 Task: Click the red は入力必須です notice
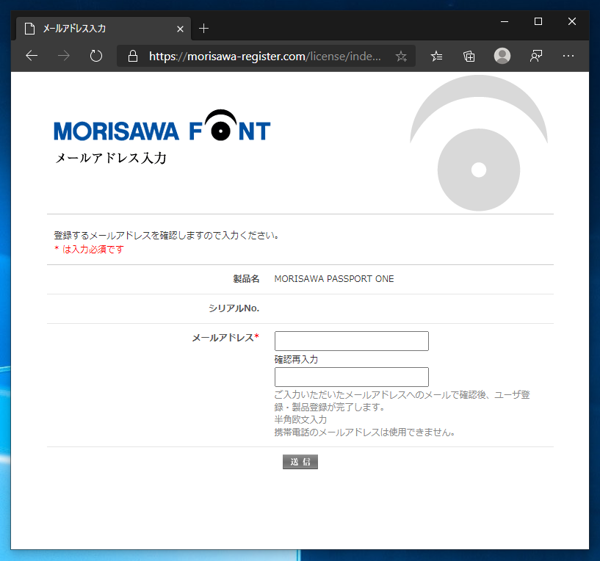tap(89, 250)
